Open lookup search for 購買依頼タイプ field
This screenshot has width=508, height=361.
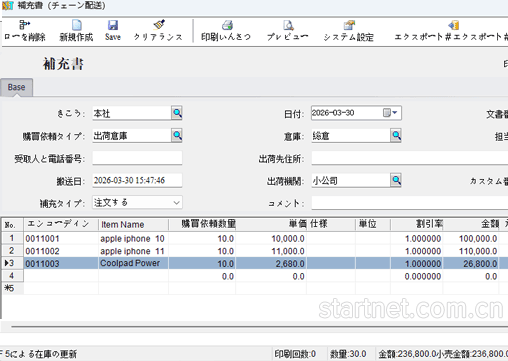click(177, 135)
